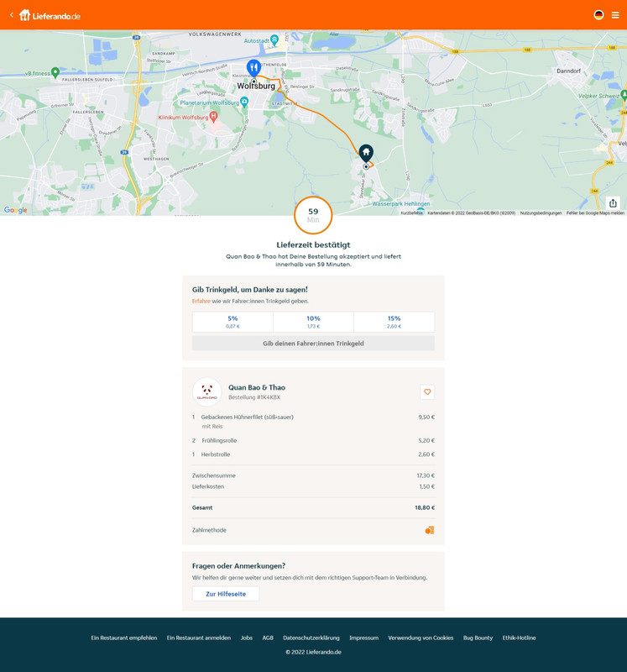Screen dimensions: 627x672
Task: Click the Planetarium Wolfsburg marker
Action: tap(244, 102)
